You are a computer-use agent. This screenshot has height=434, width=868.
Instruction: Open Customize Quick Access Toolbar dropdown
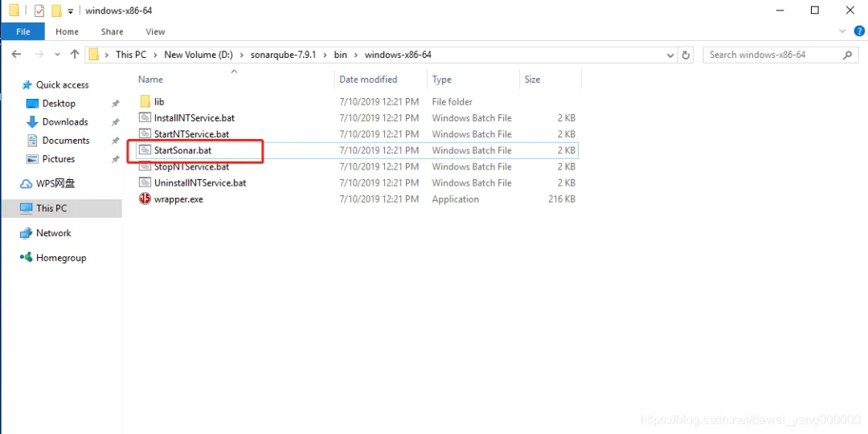point(70,11)
